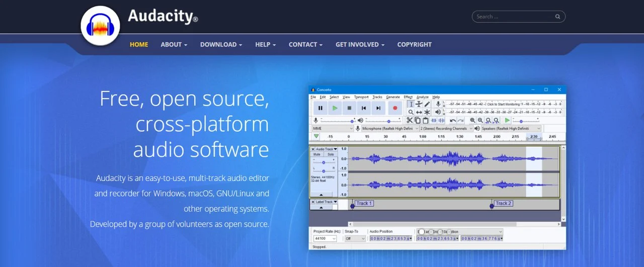Viewport: 644px width, 267px height.
Task: Open the Effect menu in Audacity
Action: [x=408, y=97]
